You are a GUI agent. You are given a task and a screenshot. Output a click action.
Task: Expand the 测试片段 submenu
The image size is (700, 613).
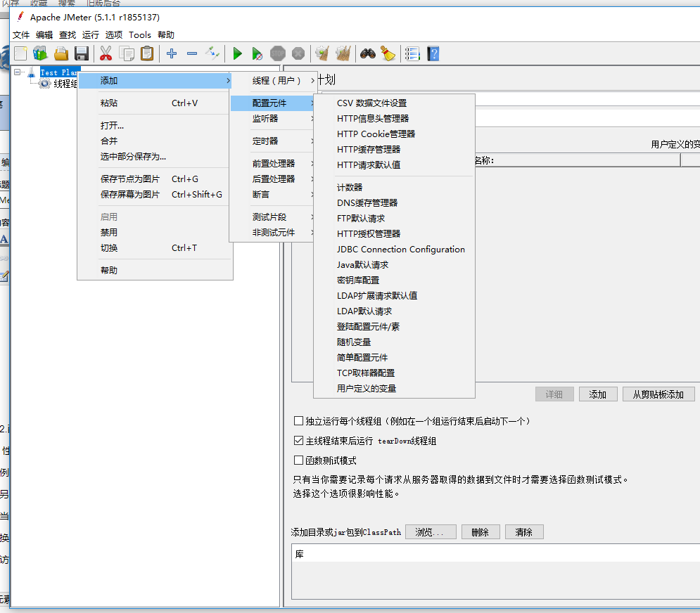coord(272,217)
